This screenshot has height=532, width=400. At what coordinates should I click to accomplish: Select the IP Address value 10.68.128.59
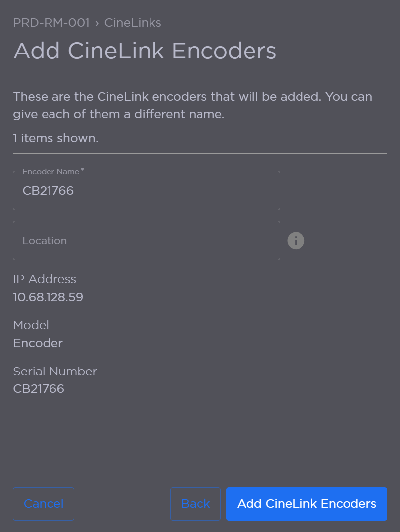tap(48, 297)
